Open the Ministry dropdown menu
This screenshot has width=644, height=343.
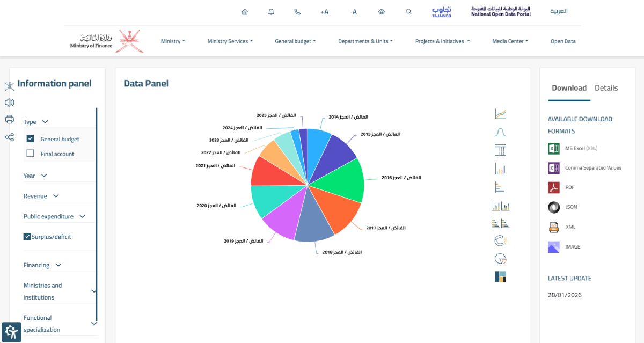point(173,41)
